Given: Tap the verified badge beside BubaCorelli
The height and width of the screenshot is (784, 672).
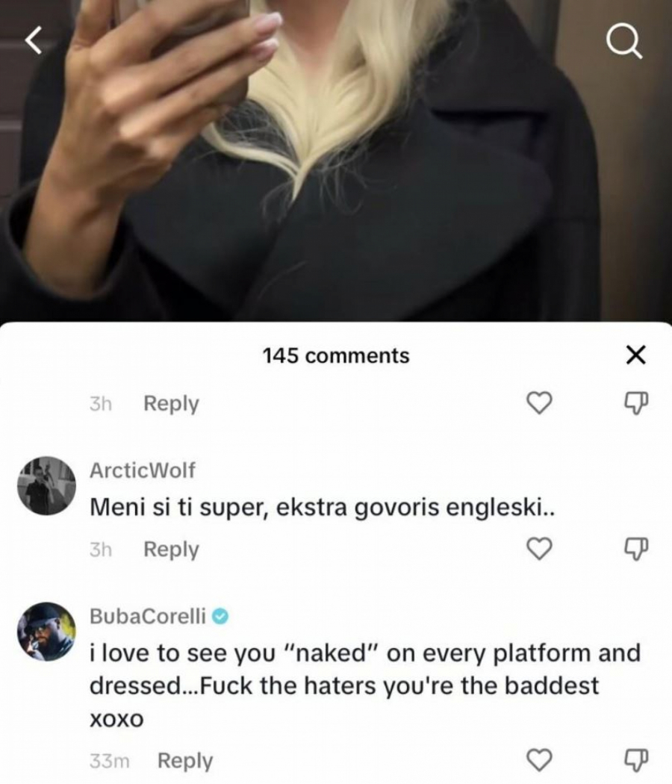Looking at the screenshot, I should (220, 617).
